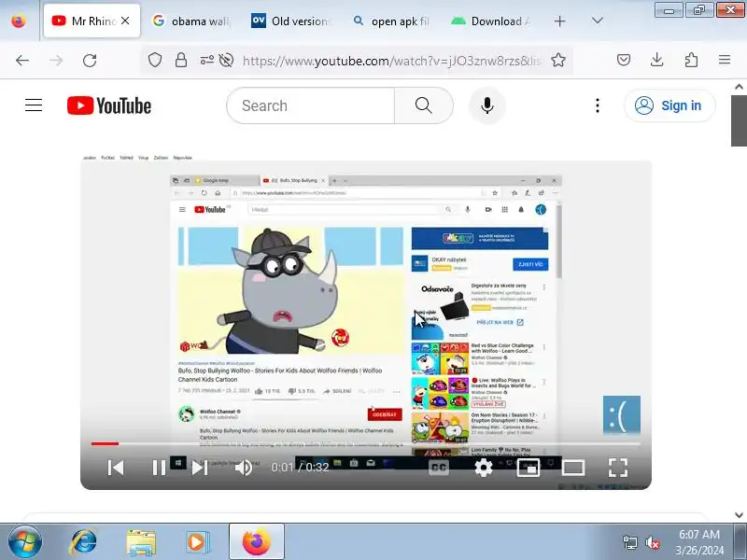Click the autoplay blocked icon in address bar
The image size is (747, 560).
226,60
